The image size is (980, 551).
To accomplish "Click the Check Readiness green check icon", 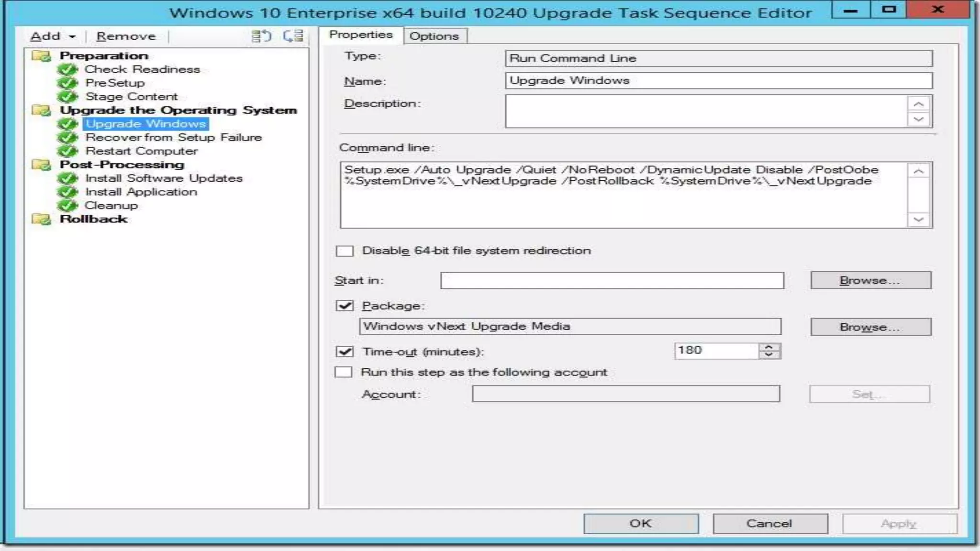I will tap(67, 70).
